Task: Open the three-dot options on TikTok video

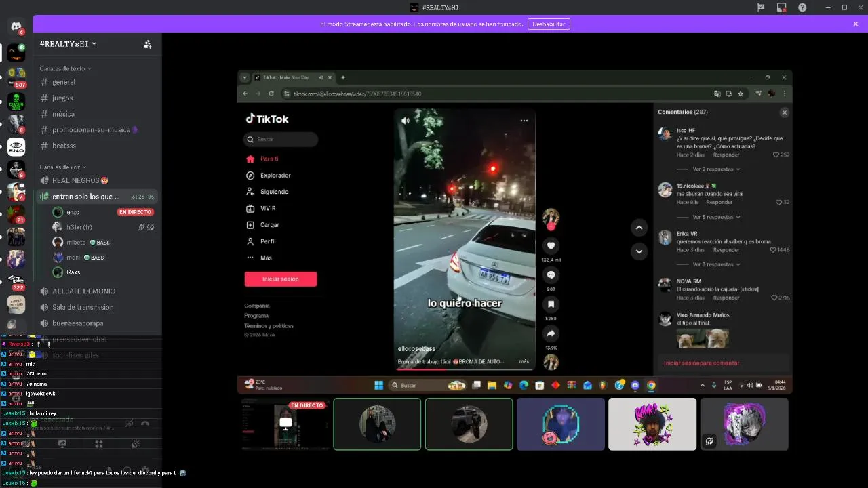Action: tap(524, 121)
